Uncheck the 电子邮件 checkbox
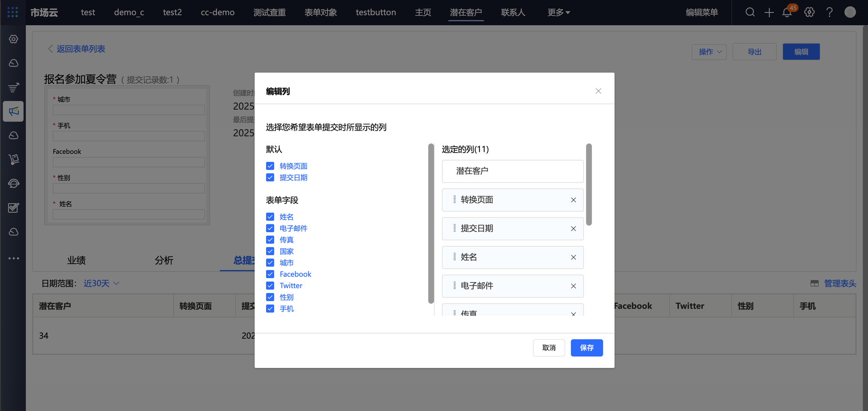The image size is (868, 411). [x=270, y=228]
